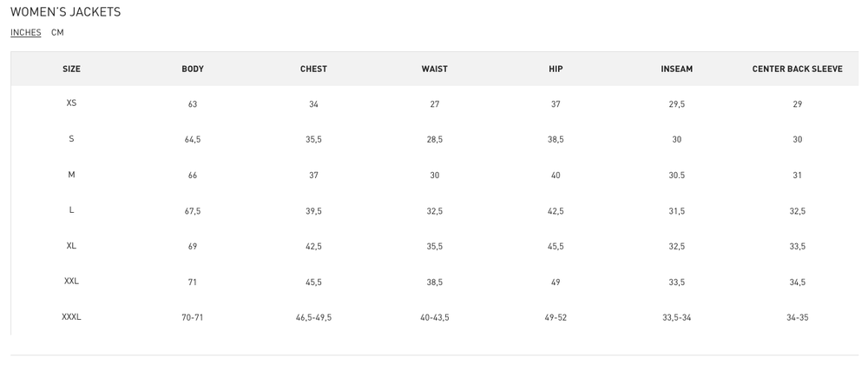Select the INCHES units tab

(x=26, y=33)
